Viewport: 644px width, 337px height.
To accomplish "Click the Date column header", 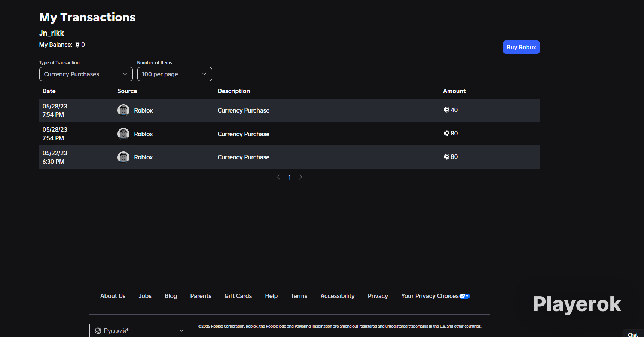I will tap(49, 91).
